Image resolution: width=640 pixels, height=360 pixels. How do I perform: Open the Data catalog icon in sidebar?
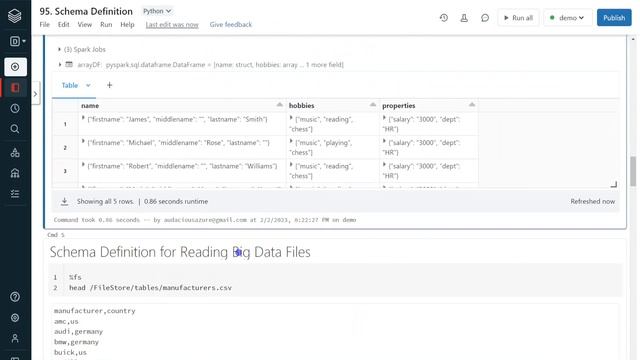tap(15, 153)
